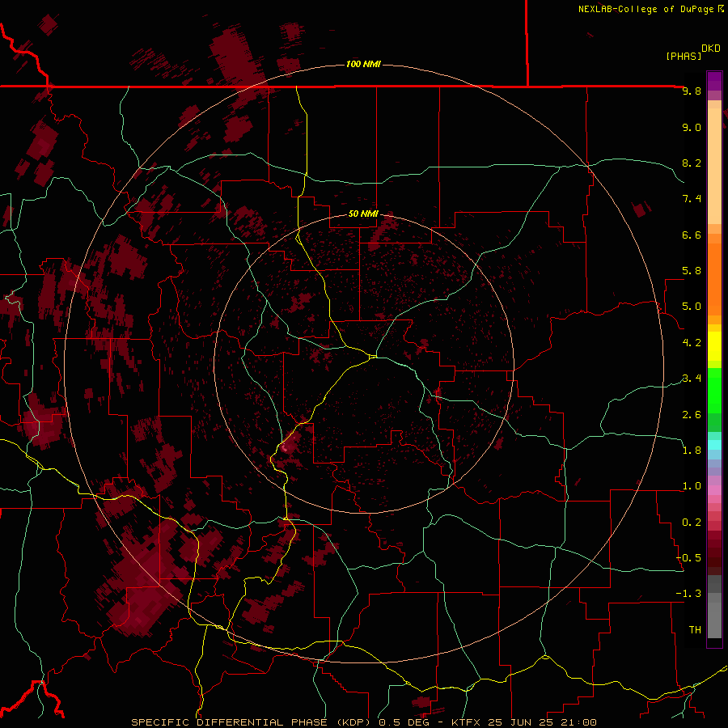The height and width of the screenshot is (728, 728).
Task: Pick the dark orange color bar segment
Action: click(x=714, y=279)
